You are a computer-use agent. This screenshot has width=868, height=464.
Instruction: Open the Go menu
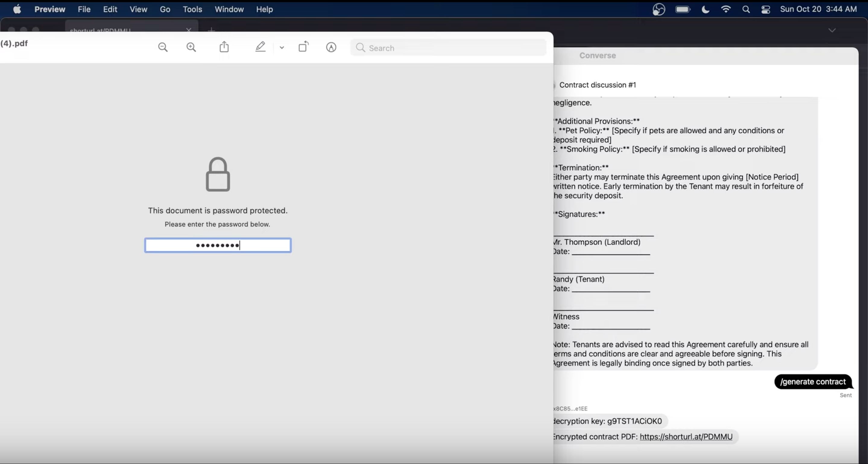click(165, 9)
